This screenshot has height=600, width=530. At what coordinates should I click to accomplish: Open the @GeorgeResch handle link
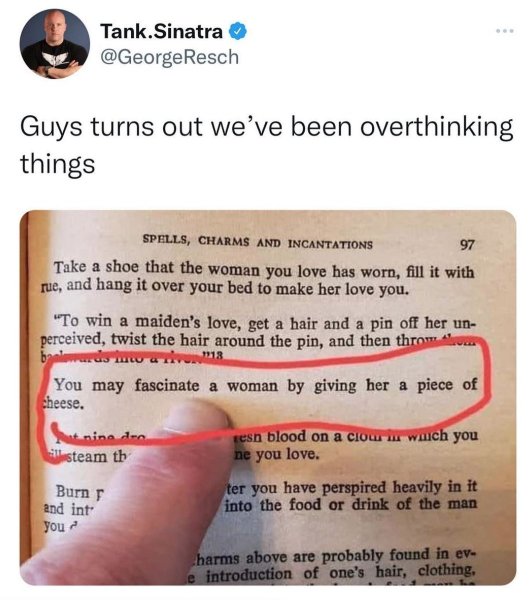[x=170, y=57]
